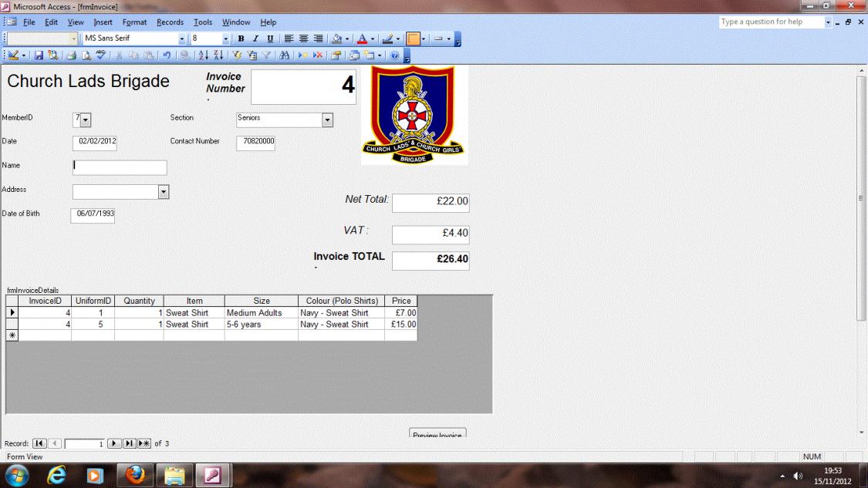
Task: Apply the fill/back color bucket
Action: [336, 39]
